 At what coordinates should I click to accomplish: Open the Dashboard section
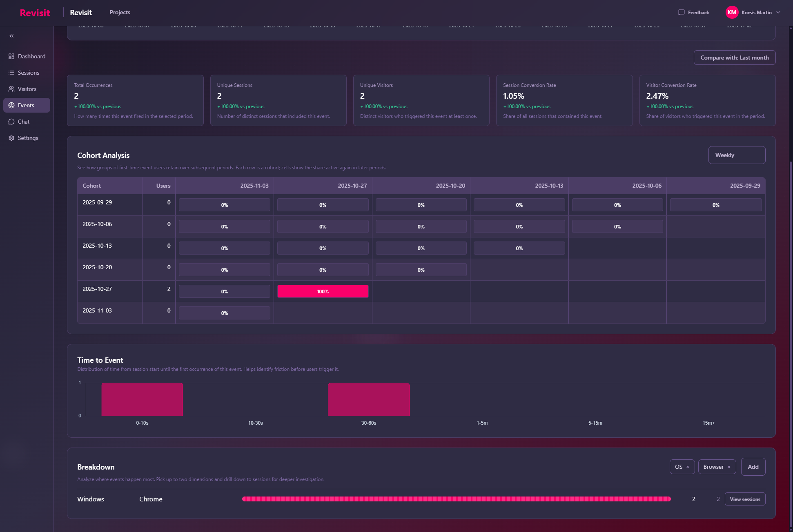27,56
